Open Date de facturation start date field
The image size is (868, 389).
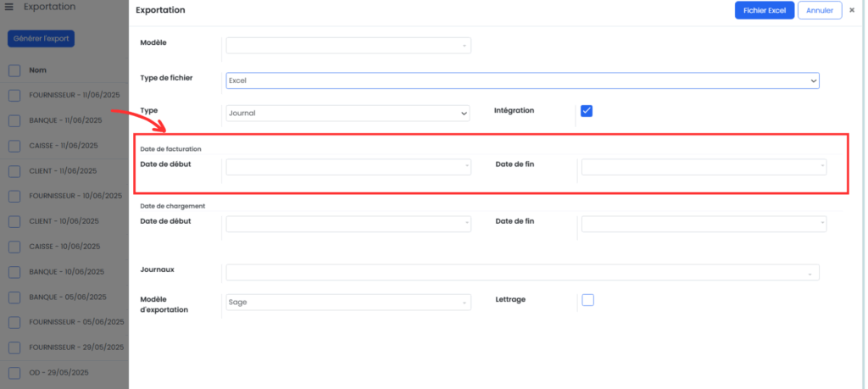(x=348, y=167)
